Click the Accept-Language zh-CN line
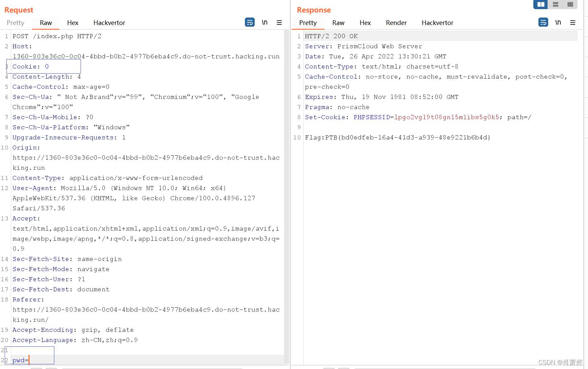Viewport: 588px width, 369px height. pos(75,340)
